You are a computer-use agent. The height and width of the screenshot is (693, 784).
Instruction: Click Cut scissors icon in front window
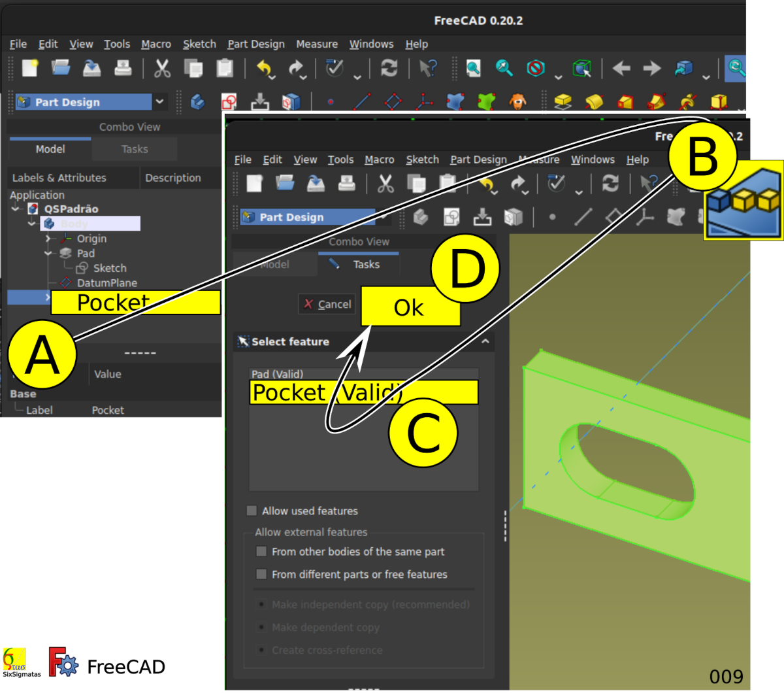click(x=385, y=184)
